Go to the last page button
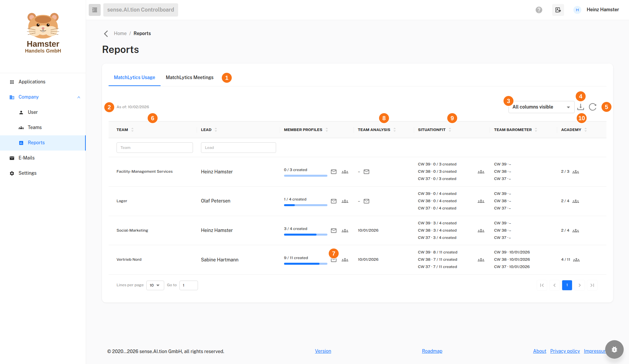629x364 pixels. tap(592, 285)
